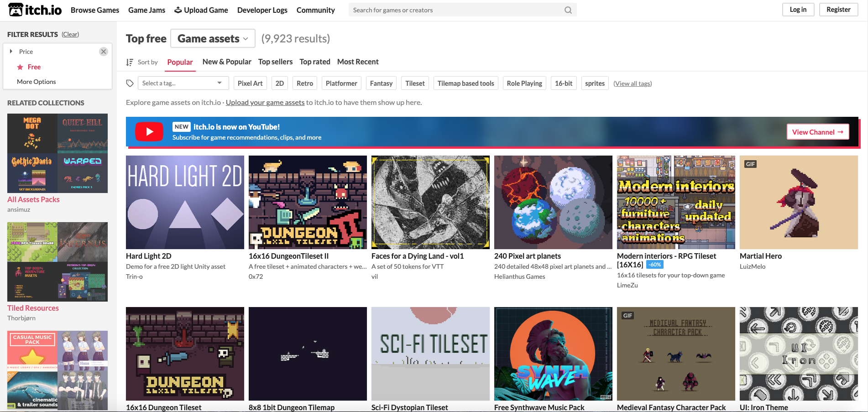Click All Assets Packs collection thumbnail
The image size is (868, 412).
[x=58, y=153]
